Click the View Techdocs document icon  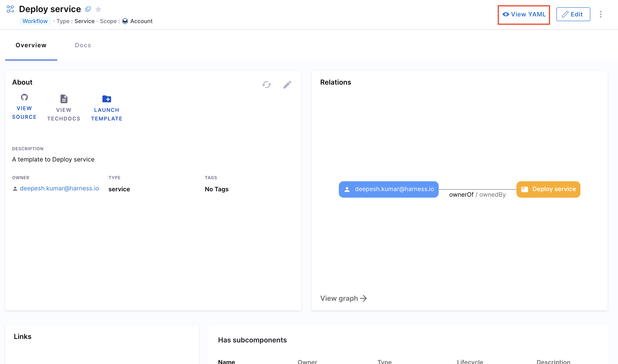pos(64,99)
